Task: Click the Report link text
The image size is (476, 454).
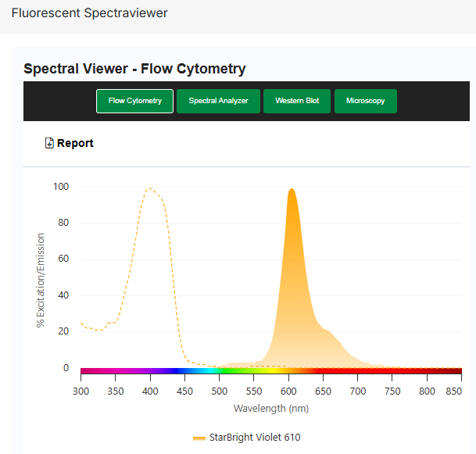Action: coord(75,143)
